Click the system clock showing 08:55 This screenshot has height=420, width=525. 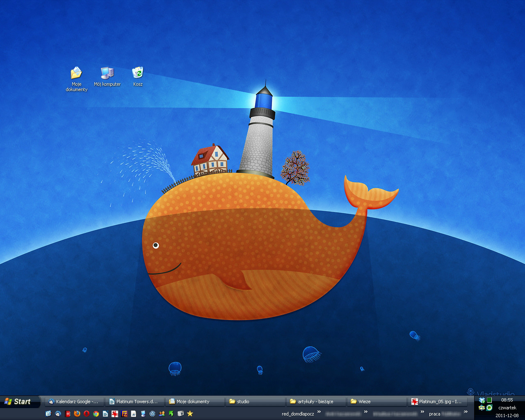pyautogui.click(x=507, y=400)
